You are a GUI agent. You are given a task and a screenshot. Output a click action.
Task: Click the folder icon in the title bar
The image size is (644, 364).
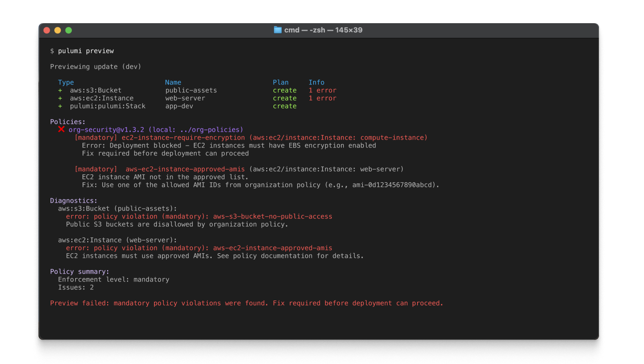coord(277,30)
